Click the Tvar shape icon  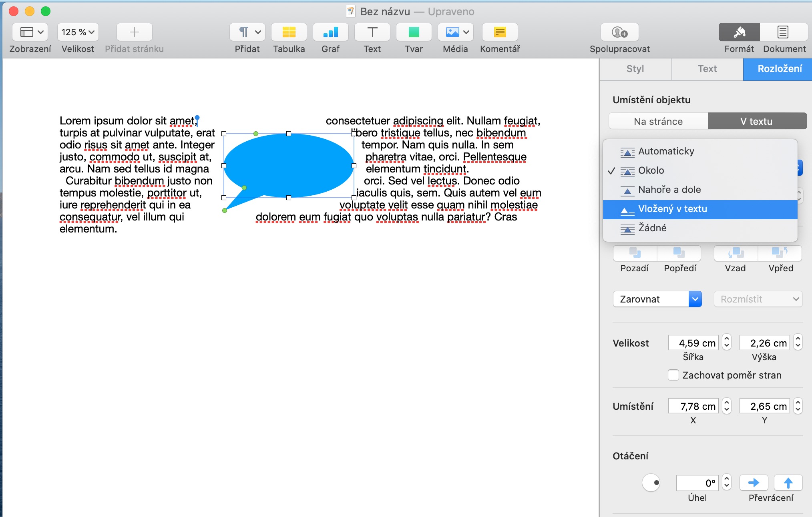pyautogui.click(x=414, y=32)
